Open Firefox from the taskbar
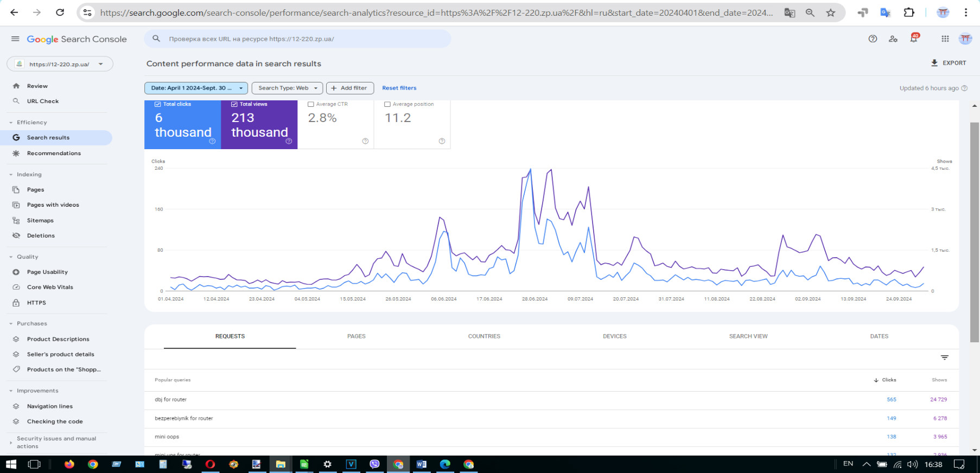980x473 pixels. click(x=69, y=464)
